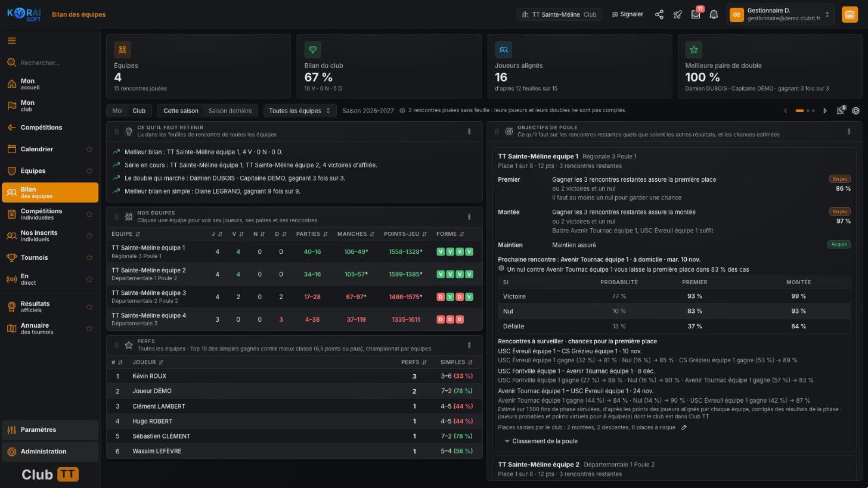Screen dimensions: 868x488
Task: Click the Rechercher search field
Action: pyautogui.click(x=50, y=63)
